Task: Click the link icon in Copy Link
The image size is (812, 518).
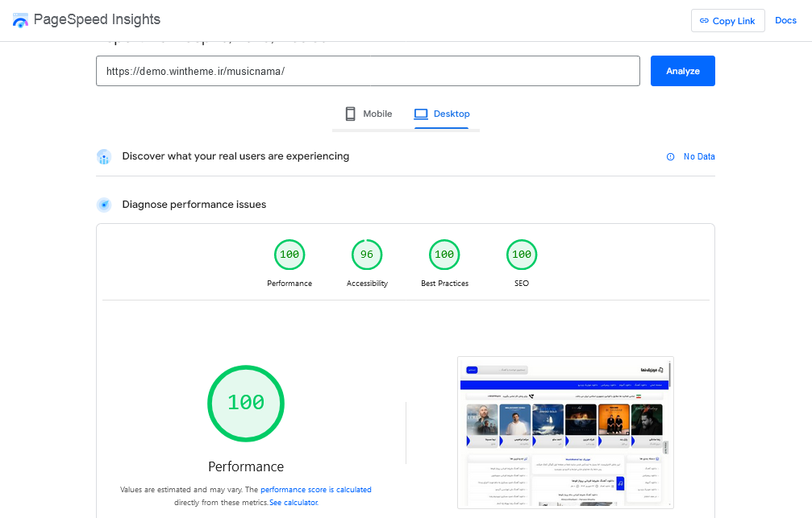Action: pyautogui.click(x=704, y=21)
